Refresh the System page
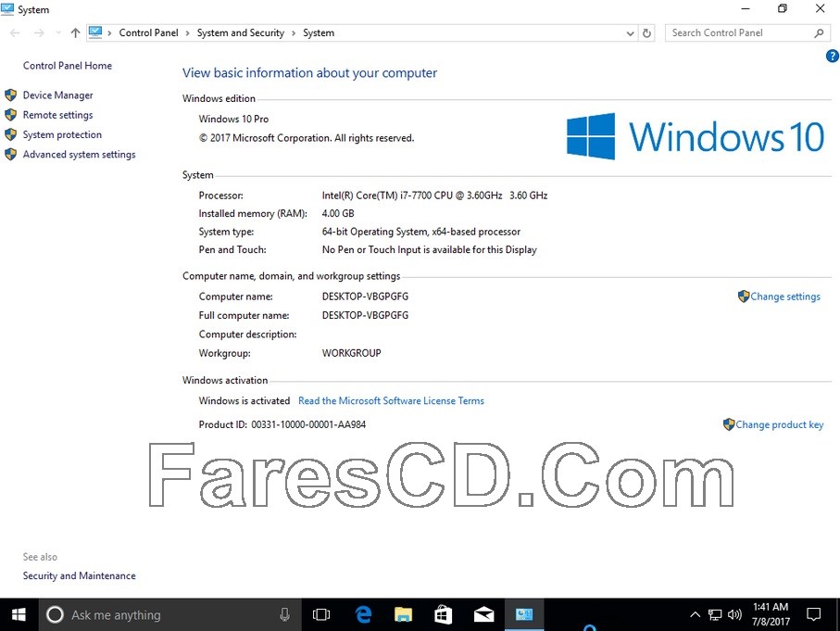Screen dimensions: 840x631 (646, 33)
